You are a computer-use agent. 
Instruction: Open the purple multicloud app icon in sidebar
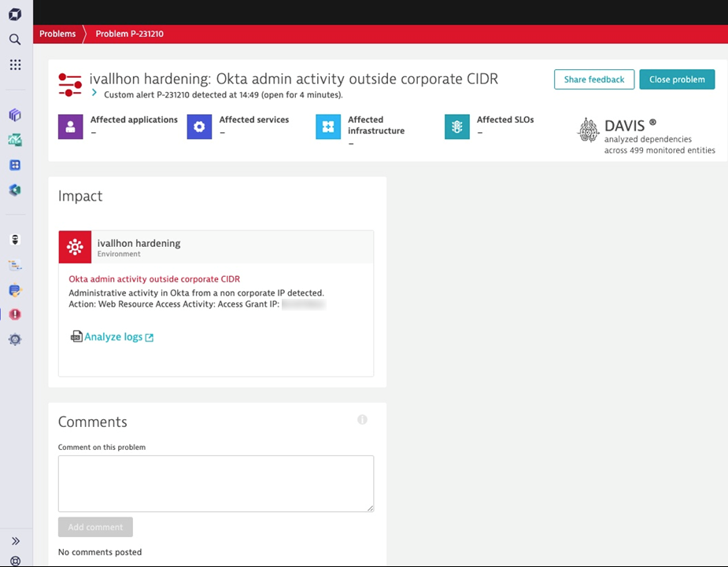pos(14,115)
